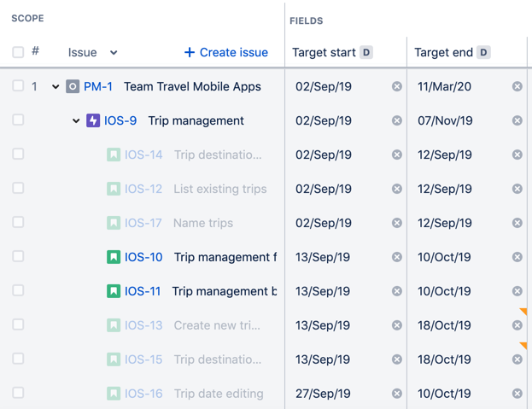Viewport: 532px width, 409px height.
Task: Click the Create issue link
Action: [226, 52]
